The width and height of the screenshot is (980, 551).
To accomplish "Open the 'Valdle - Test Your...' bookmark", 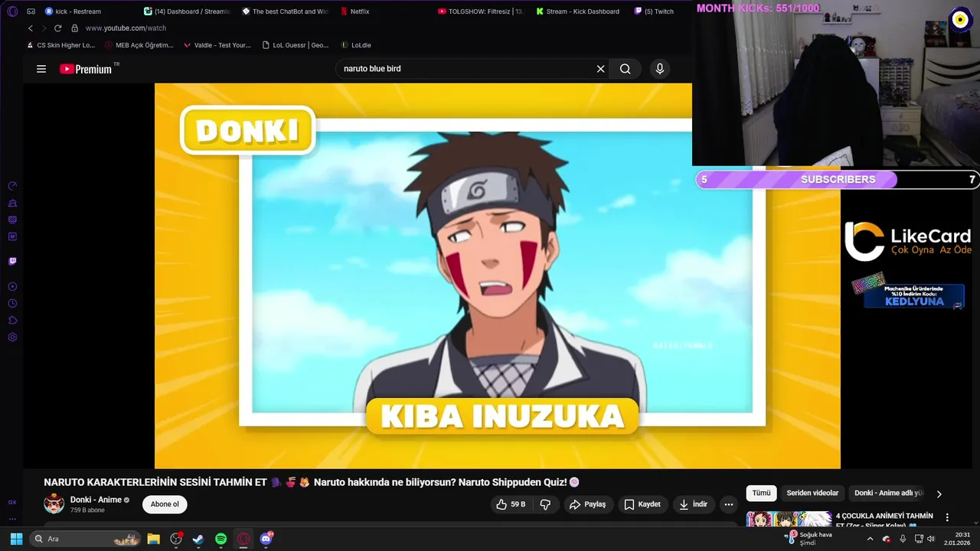I will click(x=217, y=45).
